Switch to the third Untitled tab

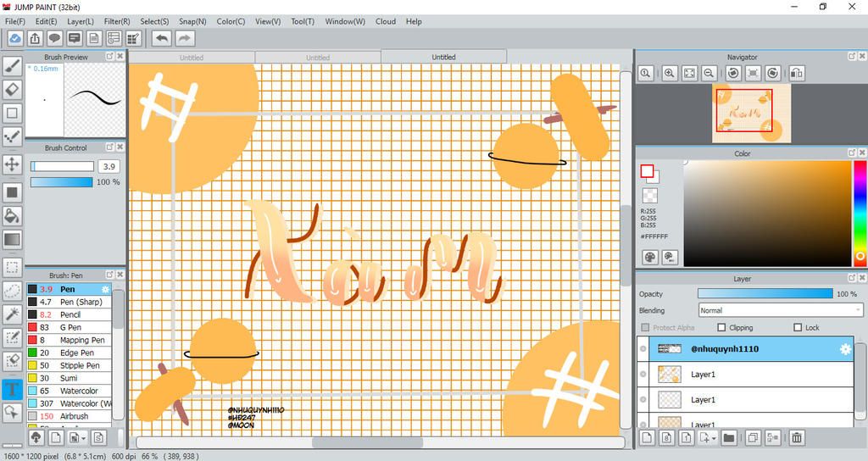click(x=443, y=57)
